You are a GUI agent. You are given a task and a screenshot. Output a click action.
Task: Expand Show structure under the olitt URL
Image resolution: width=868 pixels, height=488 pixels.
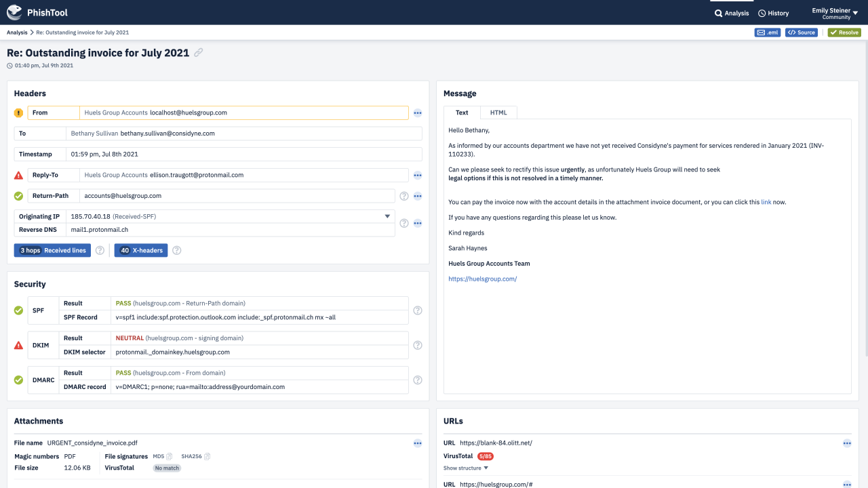(x=466, y=468)
